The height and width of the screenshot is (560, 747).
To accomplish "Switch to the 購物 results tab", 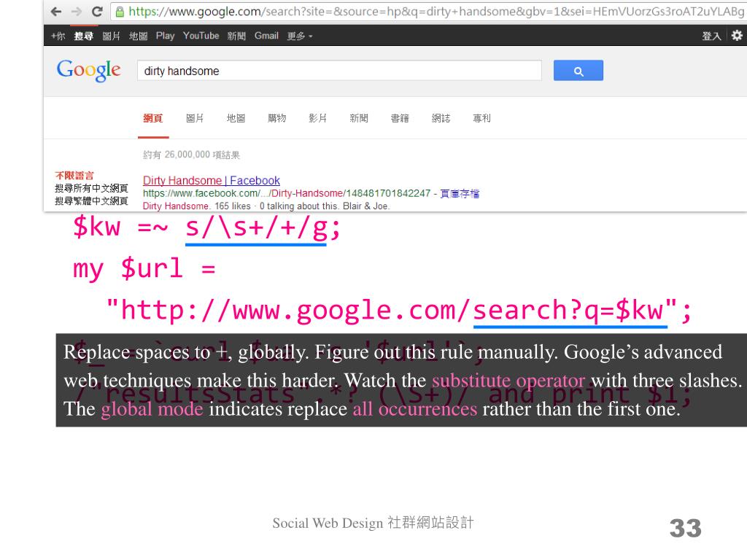I will [x=276, y=118].
